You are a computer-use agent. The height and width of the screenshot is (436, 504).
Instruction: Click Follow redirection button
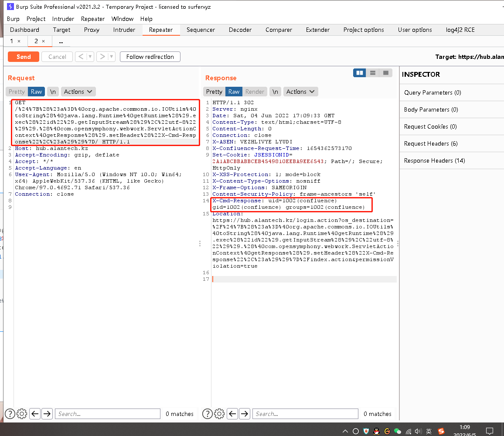[x=150, y=57]
